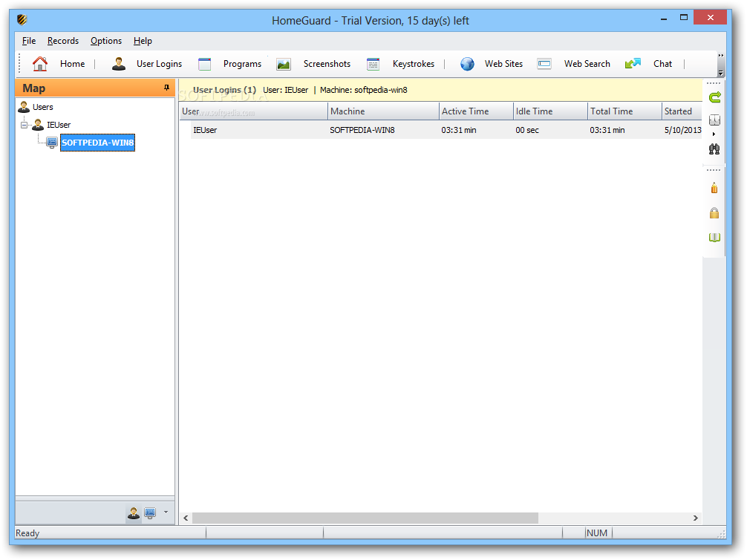Select Users root in the Map tree
The height and width of the screenshot is (560, 747).
(x=42, y=107)
